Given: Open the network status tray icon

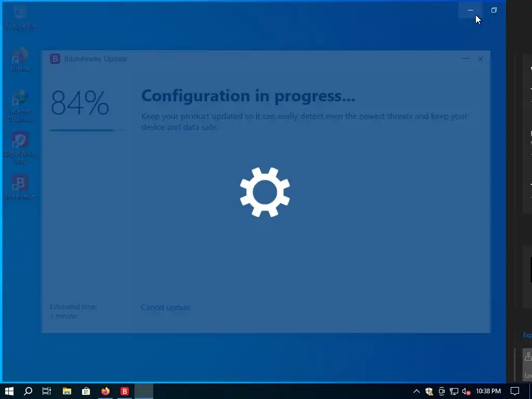Looking at the screenshot, I should (454, 392).
